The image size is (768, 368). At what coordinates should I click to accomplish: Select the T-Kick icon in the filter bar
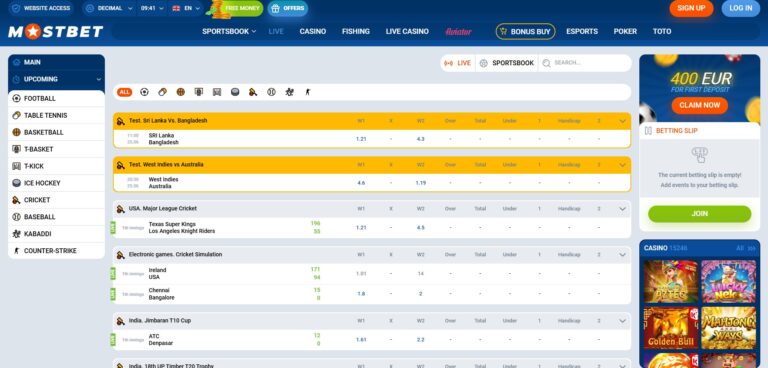pos(217,92)
